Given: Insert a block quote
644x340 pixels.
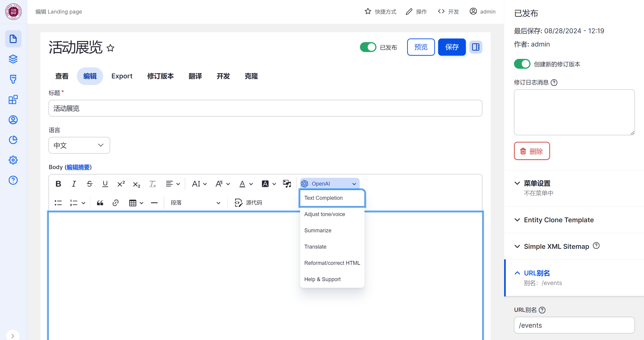Looking at the screenshot, I should 100,203.
